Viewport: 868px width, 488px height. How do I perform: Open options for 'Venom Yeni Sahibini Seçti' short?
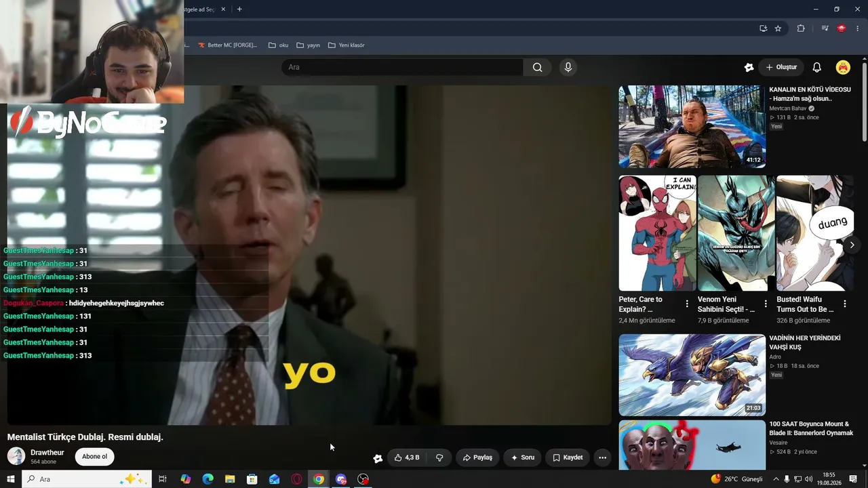pyautogui.click(x=766, y=304)
